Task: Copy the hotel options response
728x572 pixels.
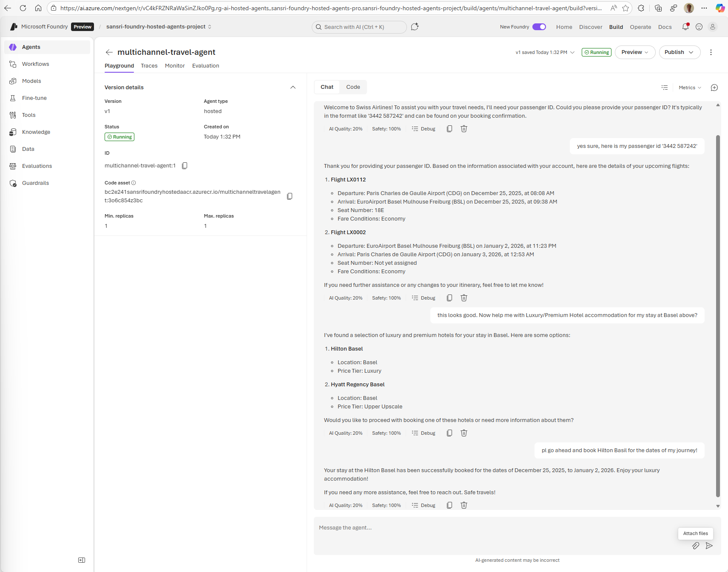Action: (449, 433)
